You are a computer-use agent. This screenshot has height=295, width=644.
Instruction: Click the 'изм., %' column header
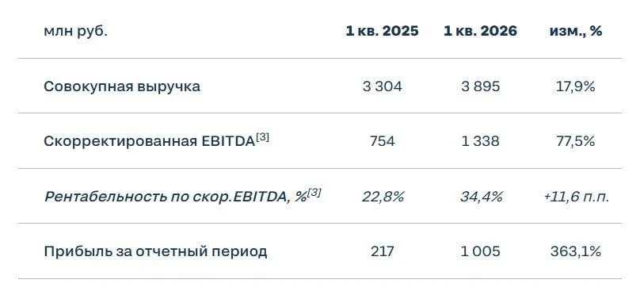[x=575, y=32]
